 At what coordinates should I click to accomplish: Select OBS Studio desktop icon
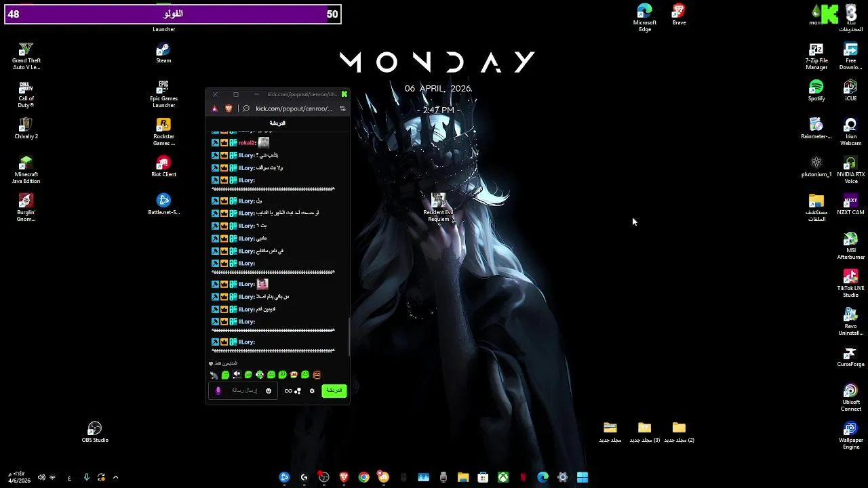(95, 432)
